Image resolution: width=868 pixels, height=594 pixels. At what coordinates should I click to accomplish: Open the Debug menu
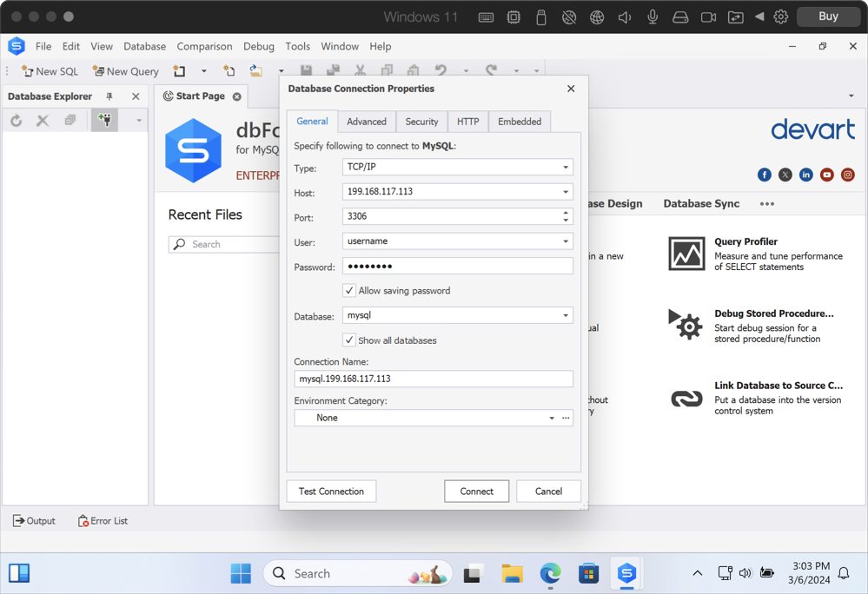pos(259,46)
